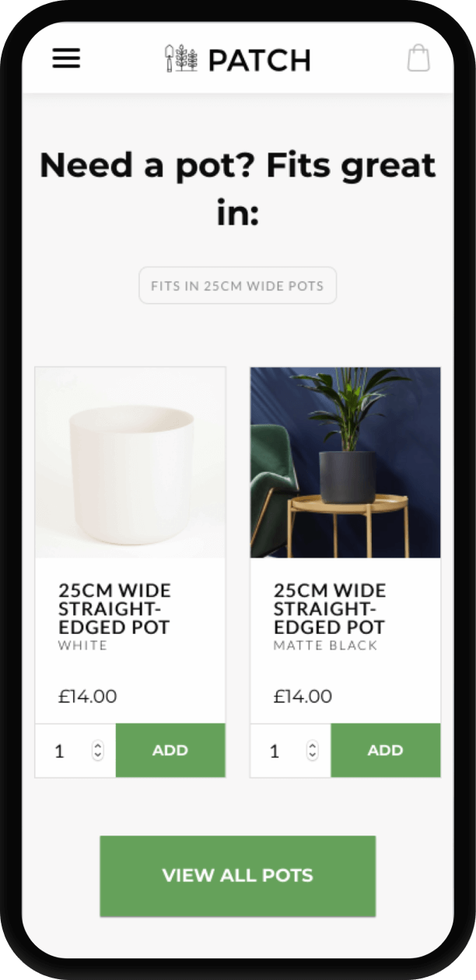Click View All Pots button

click(238, 876)
